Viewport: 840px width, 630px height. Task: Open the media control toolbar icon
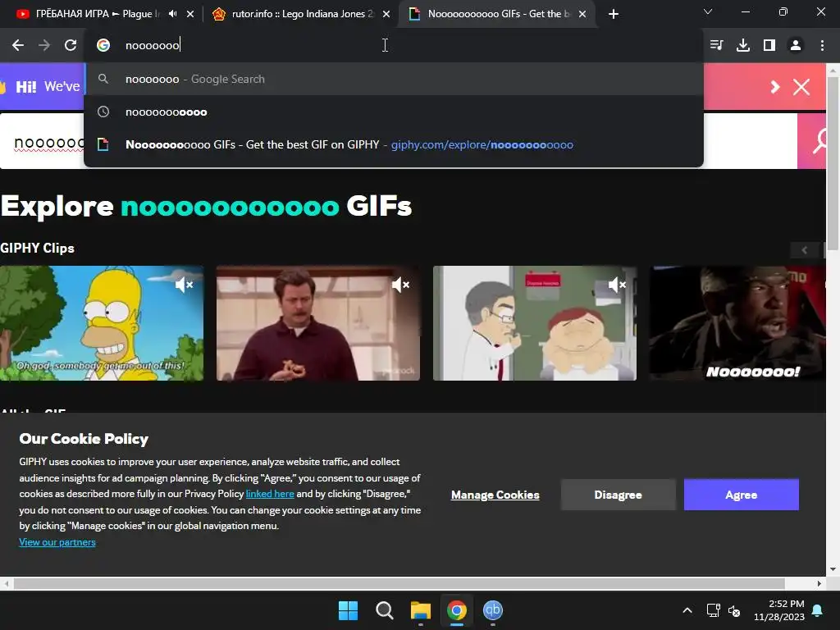coord(716,46)
